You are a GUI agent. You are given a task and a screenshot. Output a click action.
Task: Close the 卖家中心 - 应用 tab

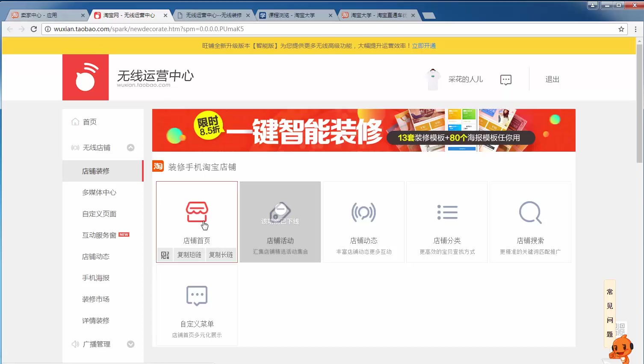point(83,15)
